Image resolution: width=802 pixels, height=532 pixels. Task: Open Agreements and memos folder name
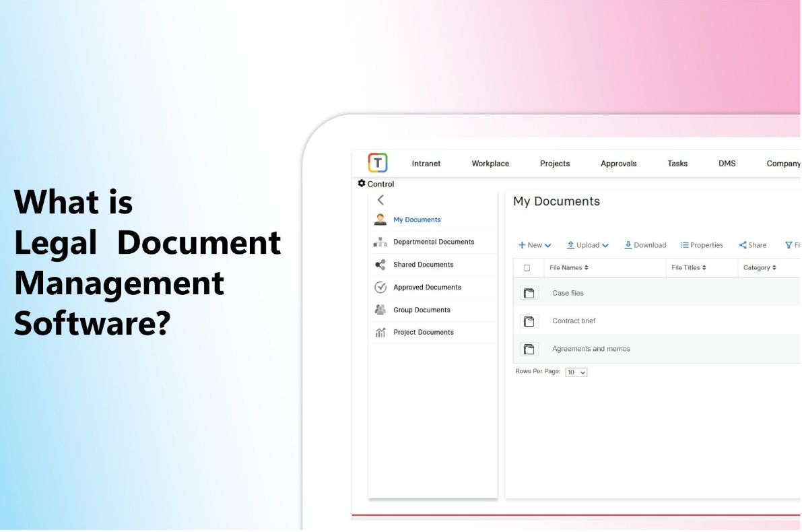point(591,349)
